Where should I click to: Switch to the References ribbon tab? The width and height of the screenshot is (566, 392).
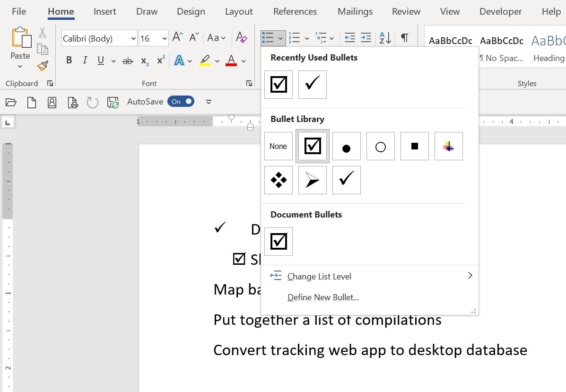295,11
